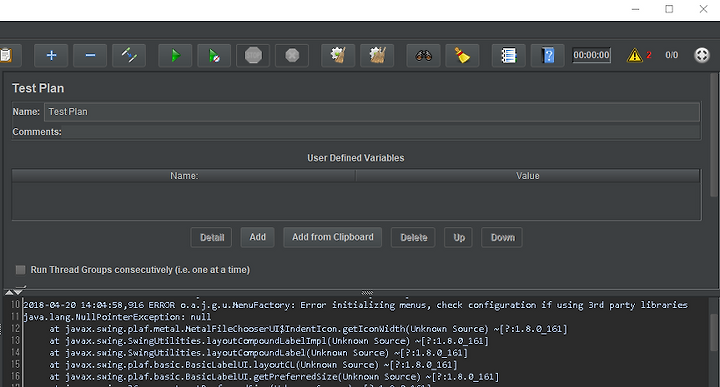Image resolution: width=720 pixels, height=387 pixels.
Task: Clear all results with double-broom icon
Action: coord(377,56)
